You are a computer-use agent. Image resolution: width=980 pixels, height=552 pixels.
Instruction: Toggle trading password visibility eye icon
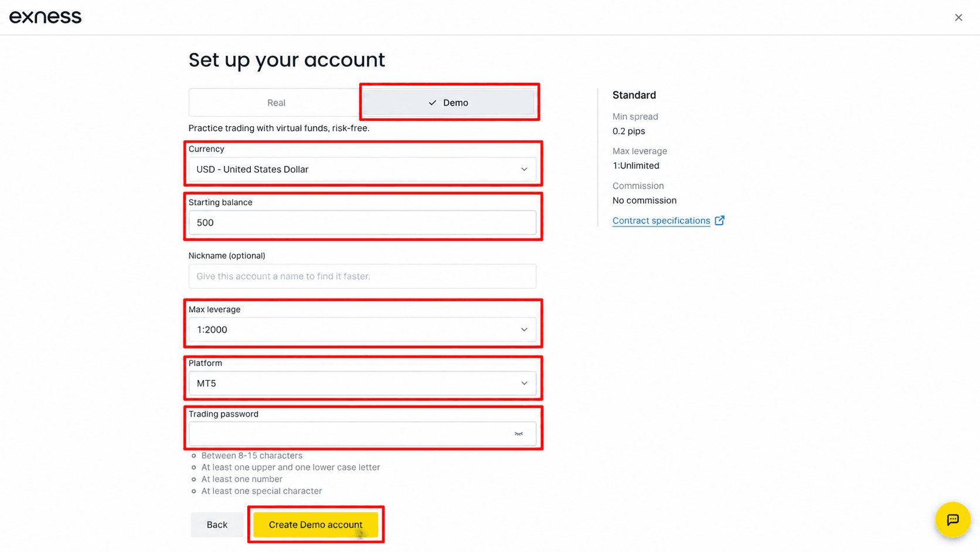[519, 434]
